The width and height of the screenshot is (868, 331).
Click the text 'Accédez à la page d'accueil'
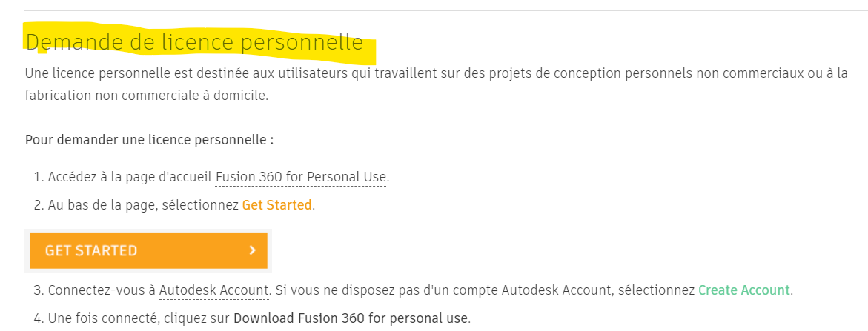coord(130,177)
